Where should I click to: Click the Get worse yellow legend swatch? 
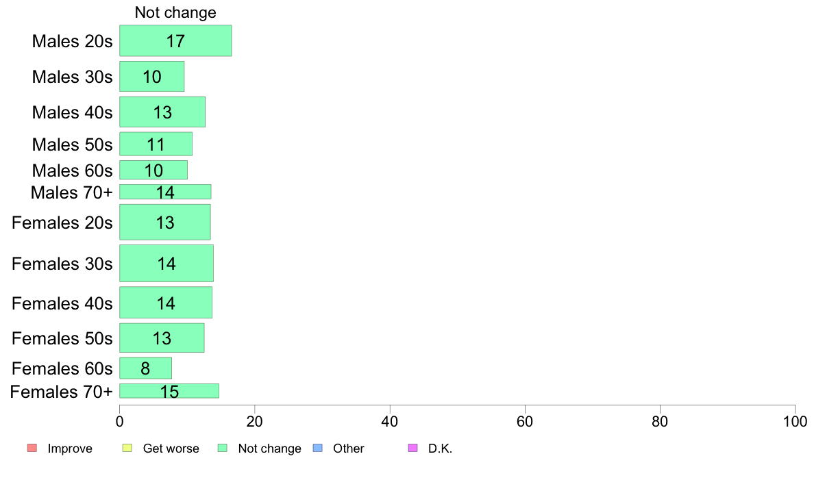(x=127, y=448)
